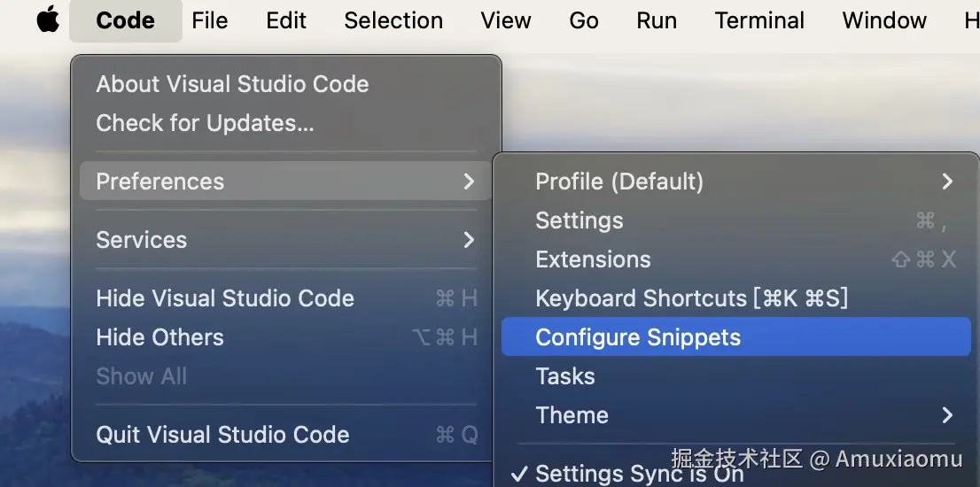
Task: Open the File menu
Action: point(210,20)
